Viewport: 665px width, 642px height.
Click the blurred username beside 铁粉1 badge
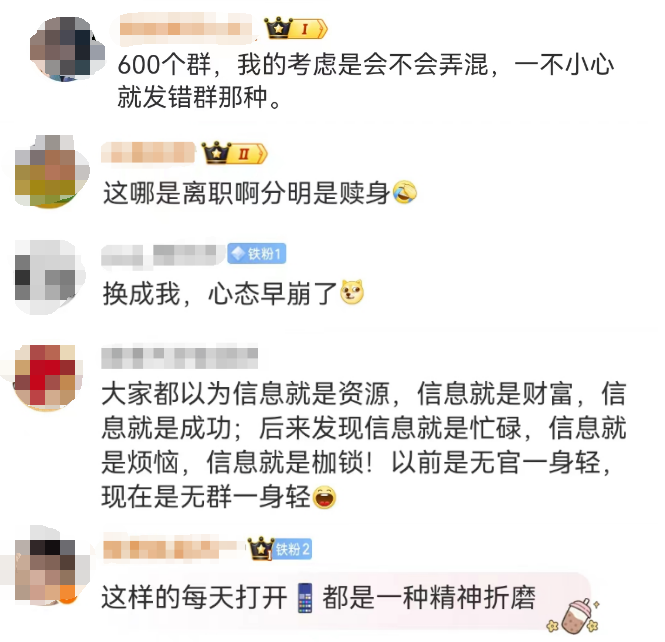163,254
